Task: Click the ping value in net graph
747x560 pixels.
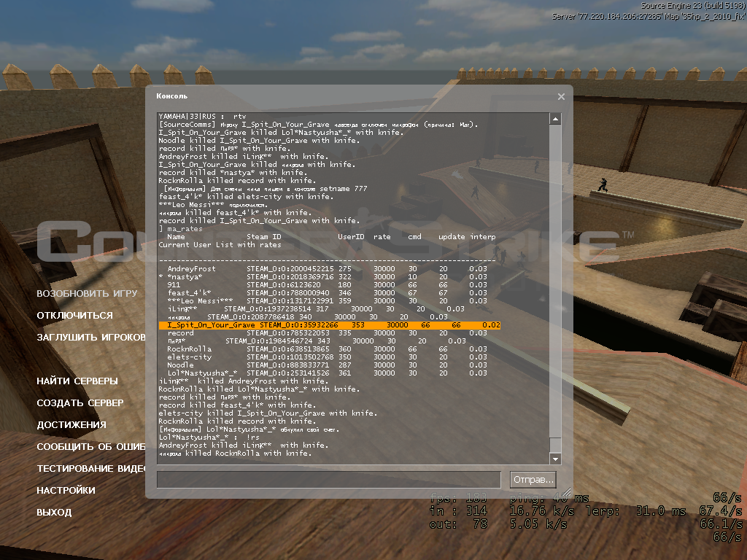Action: pos(549,498)
